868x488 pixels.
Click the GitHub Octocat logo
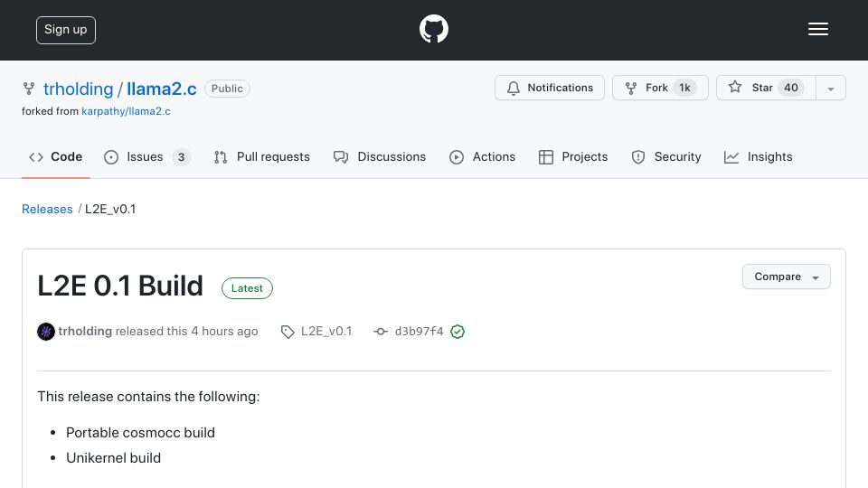[x=433, y=29]
